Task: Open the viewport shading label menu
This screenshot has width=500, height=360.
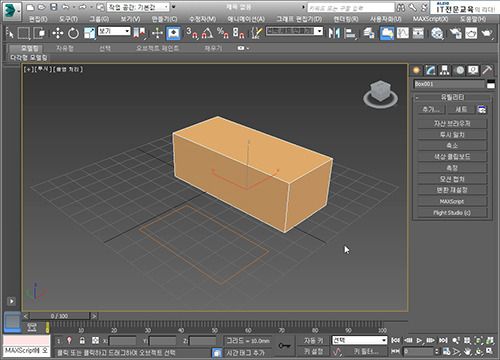Action: click(68, 69)
